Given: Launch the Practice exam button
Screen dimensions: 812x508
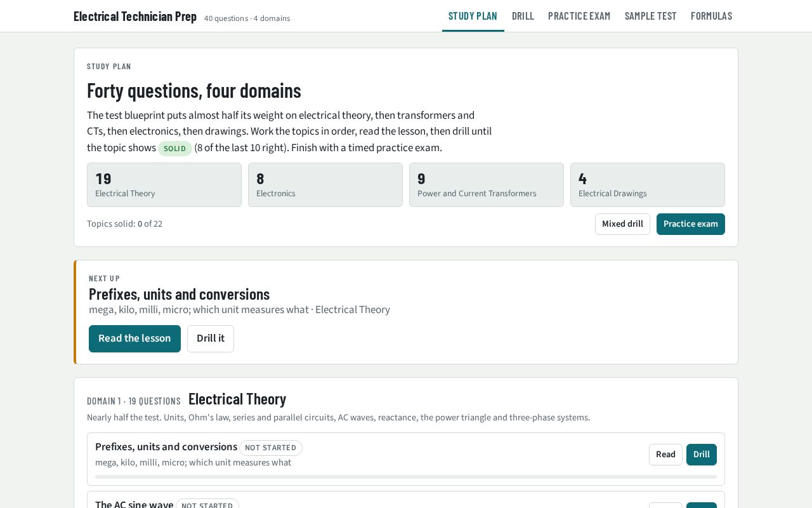Looking at the screenshot, I should [690, 224].
